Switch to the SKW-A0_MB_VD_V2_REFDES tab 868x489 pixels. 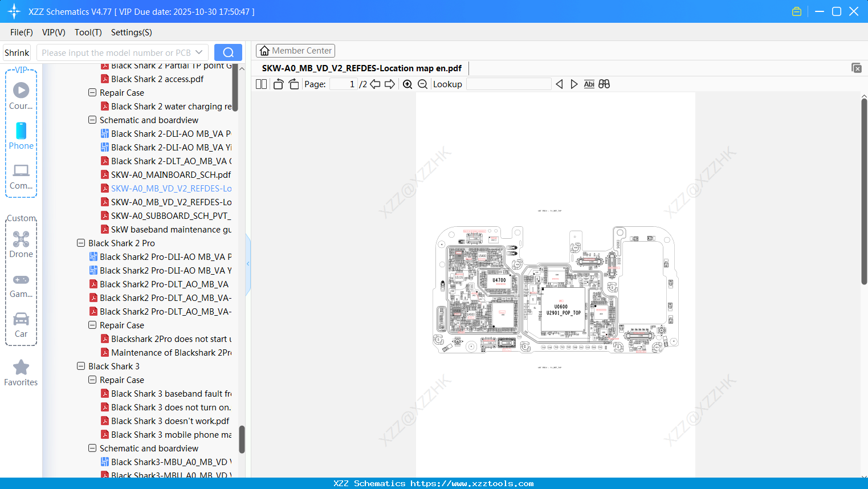click(360, 68)
